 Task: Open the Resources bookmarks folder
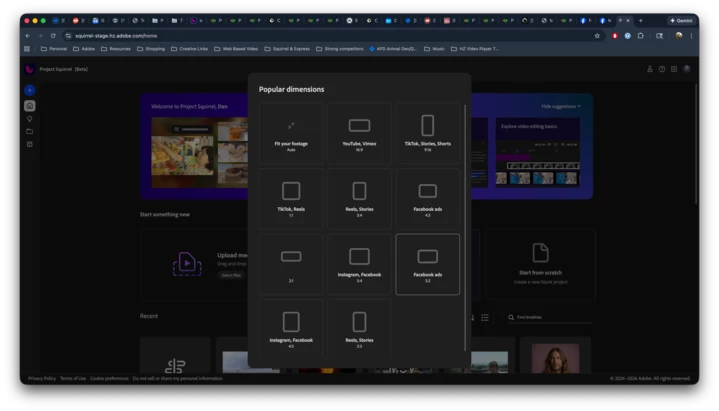pos(116,49)
